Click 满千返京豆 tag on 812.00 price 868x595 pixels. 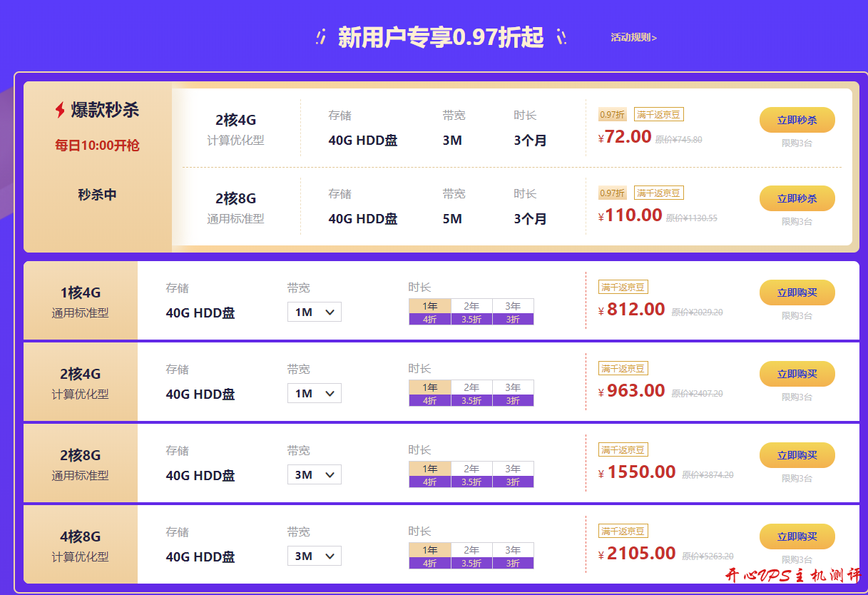623,288
